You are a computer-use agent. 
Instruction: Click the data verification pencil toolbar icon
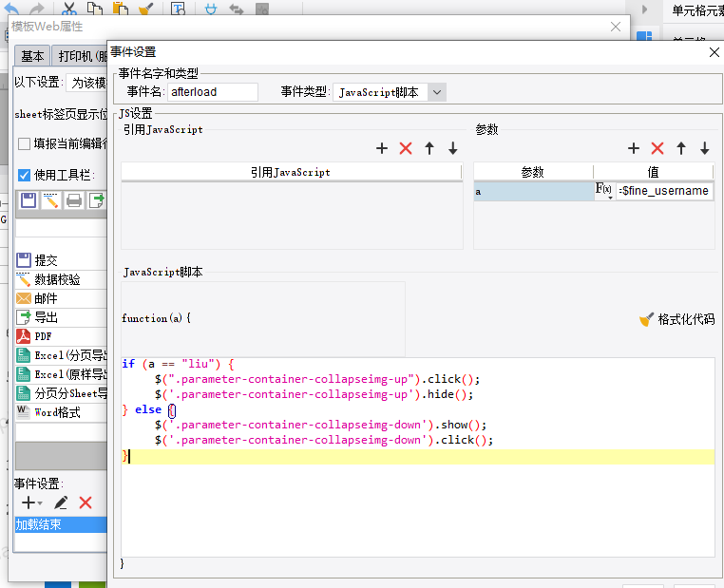point(50,200)
